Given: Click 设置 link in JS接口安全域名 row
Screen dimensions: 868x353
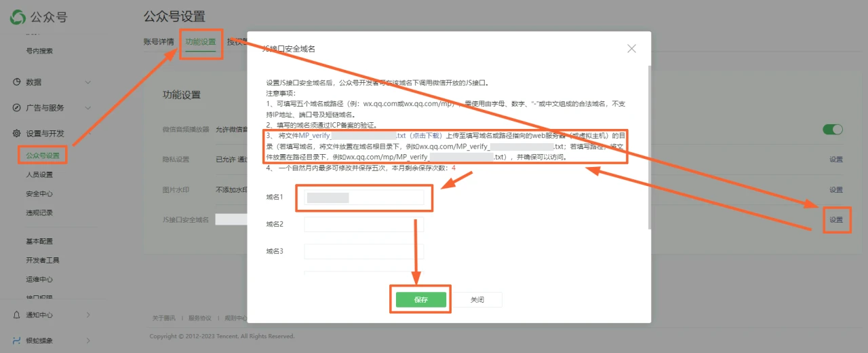Looking at the screenshot, I should (x=835, y=220).
